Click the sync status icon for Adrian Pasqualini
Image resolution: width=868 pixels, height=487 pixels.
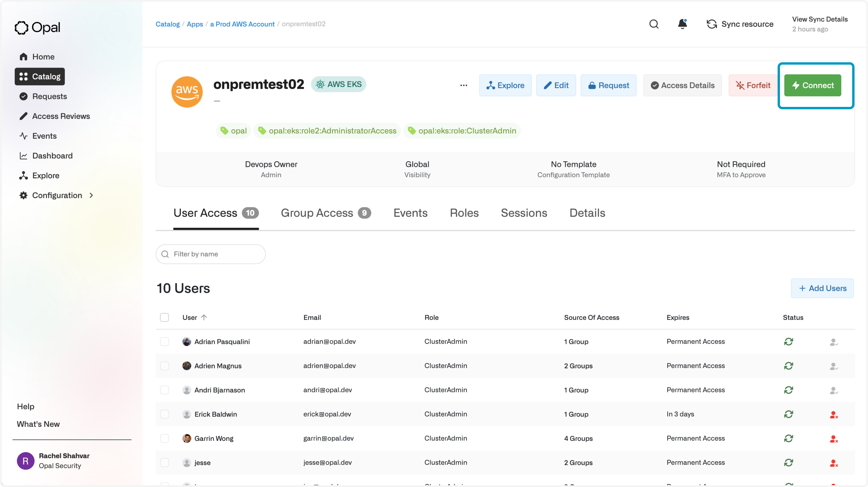pos(788,342)
